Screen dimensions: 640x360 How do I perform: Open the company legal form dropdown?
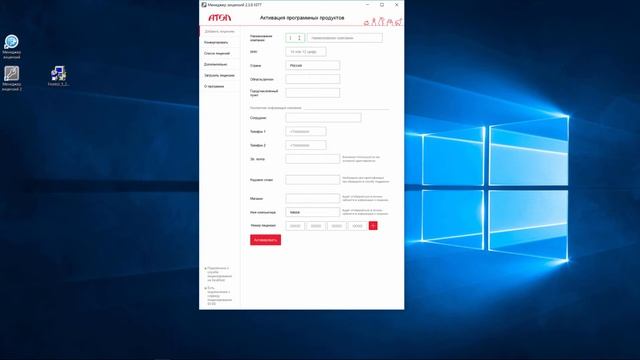[295, 38]
